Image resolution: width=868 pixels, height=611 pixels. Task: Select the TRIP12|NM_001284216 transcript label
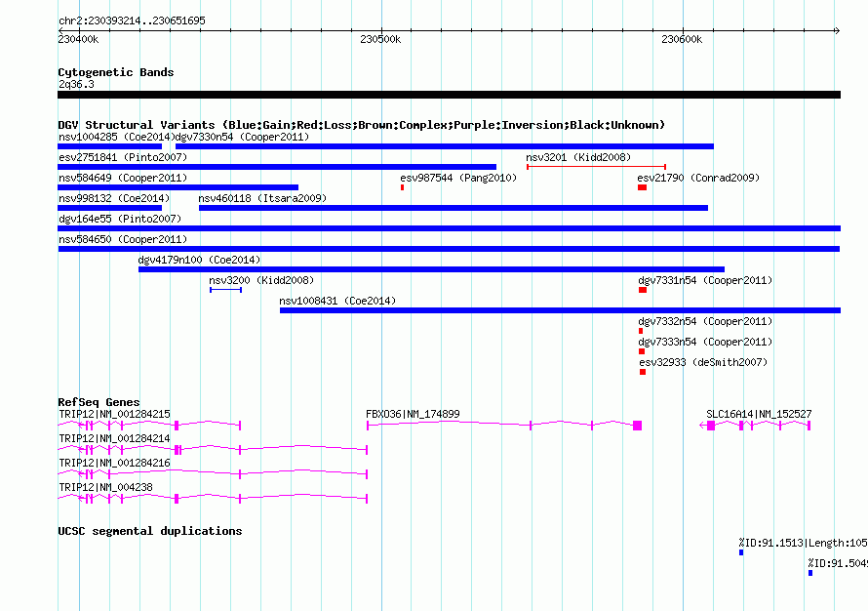pyautogui.click(x=114, y=463)
